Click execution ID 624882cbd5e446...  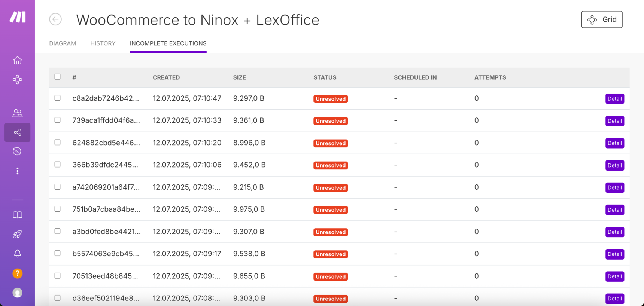point(106,143)
